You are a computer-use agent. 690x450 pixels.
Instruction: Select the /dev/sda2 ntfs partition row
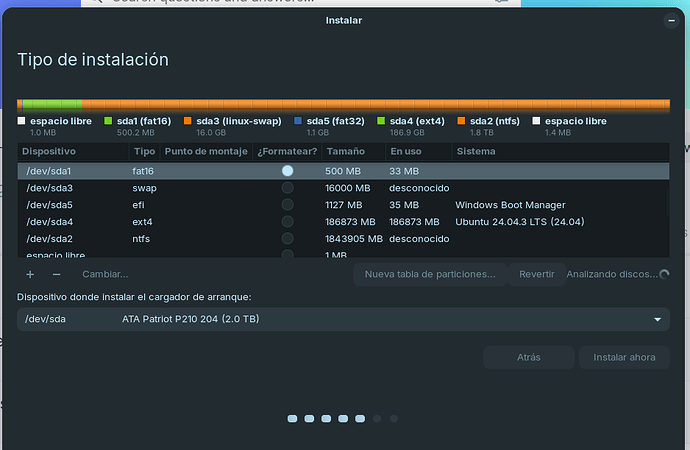[x=200, y=239]
